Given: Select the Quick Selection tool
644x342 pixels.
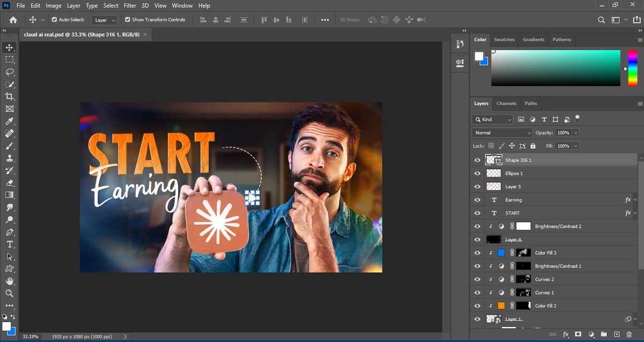Looking at the screenshot, I should (9, 84).
